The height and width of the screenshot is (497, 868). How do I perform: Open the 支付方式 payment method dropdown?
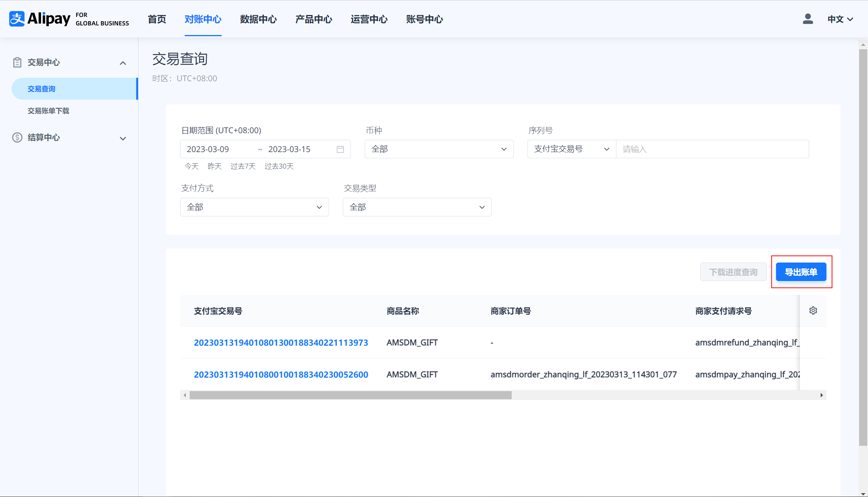(254, 208)
